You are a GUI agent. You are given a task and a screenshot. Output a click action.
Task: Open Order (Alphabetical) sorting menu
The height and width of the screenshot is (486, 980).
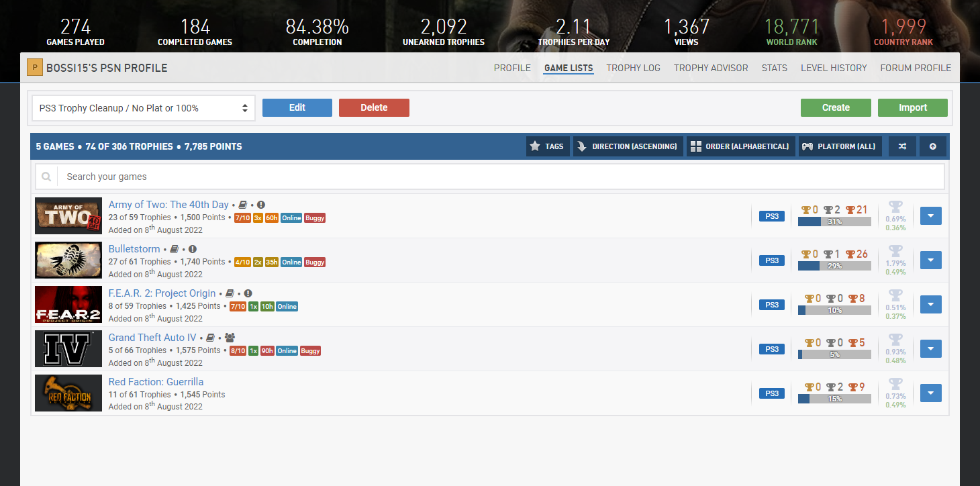[x=740, y=146]
